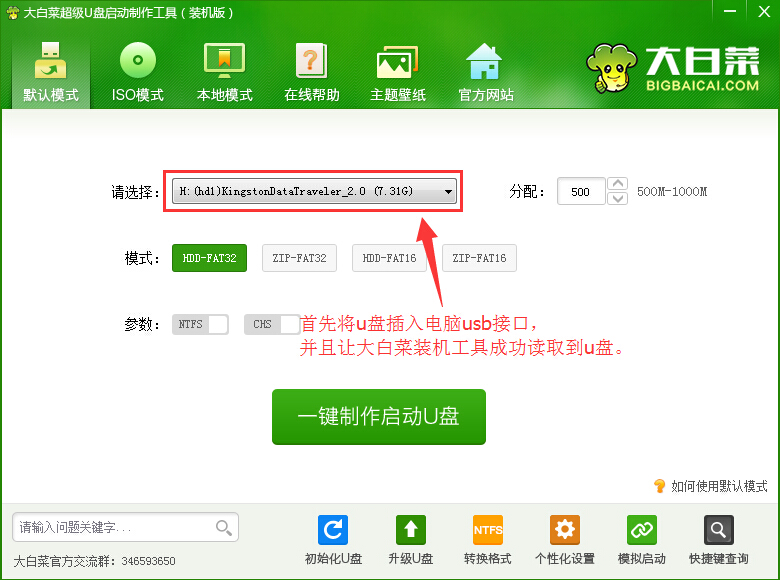Switch to 默认模式 tab
Image resolution: width=780 pixels, height=580 pixels.
click(x=51, y=72)
